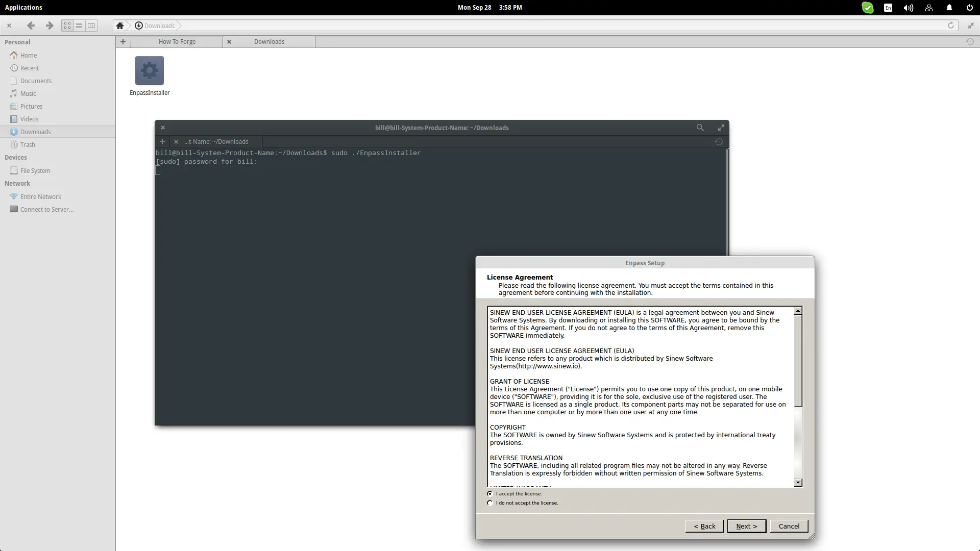Click license scrollbar down arrow
This screenshot has width=980, height=551.
pyautogui.click(x=798, y=483)
